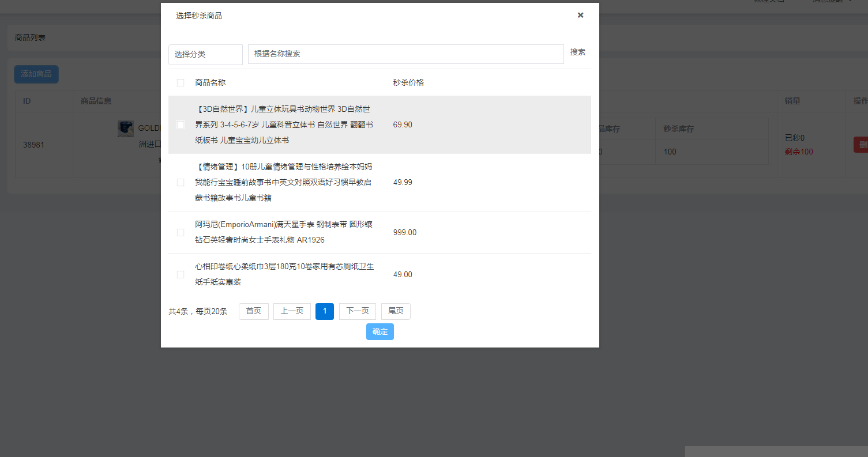Click the price 999.00
The height and width of the screenshot is (457, 868).
(x=405, y=232)
